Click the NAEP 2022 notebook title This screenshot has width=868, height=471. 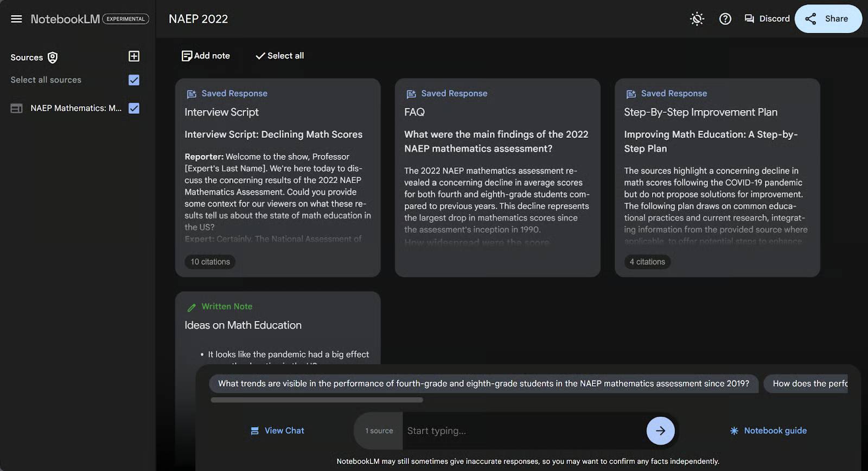pyautogui.click(x=199, y=19)
